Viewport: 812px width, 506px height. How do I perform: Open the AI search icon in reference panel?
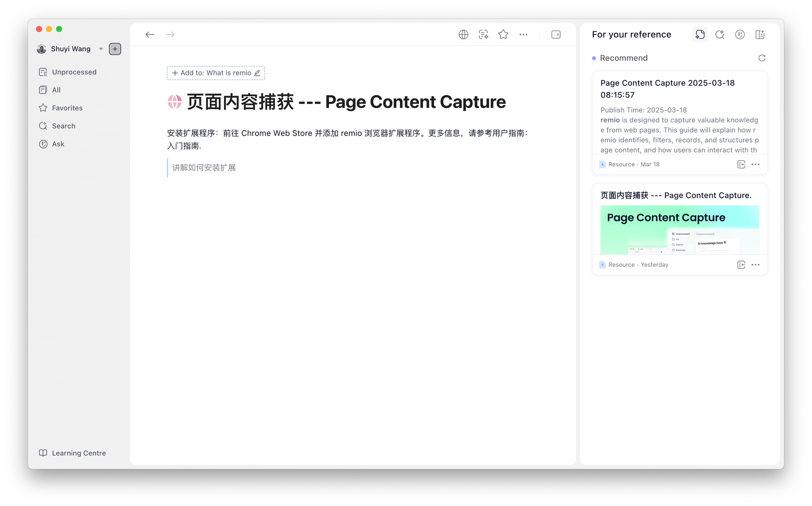point(720,35)
